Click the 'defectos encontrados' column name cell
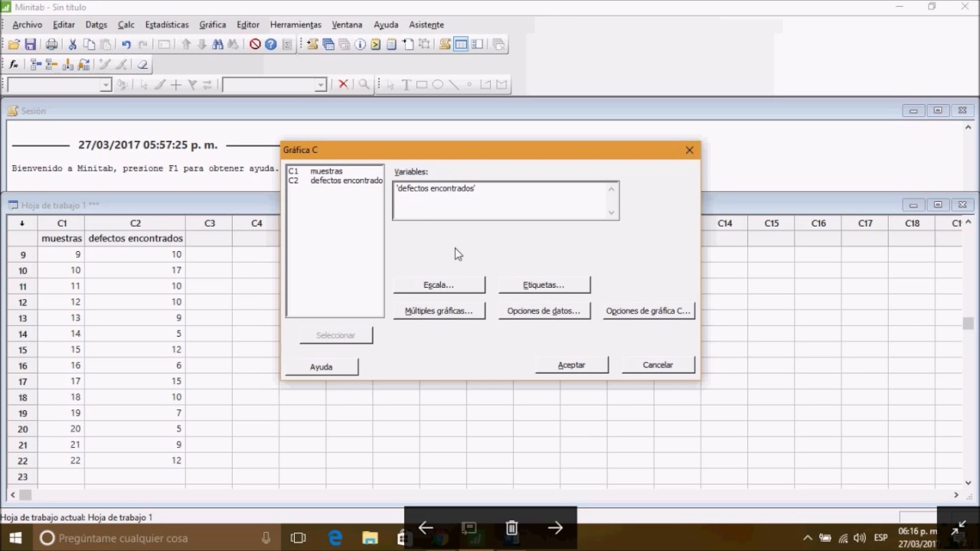Viewport: 980px width, 551px height. click(x=135, y=239)
